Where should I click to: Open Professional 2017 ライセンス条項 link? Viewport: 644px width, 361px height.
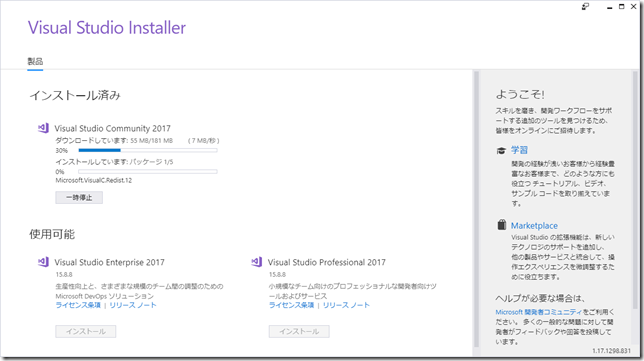(292, 305)
